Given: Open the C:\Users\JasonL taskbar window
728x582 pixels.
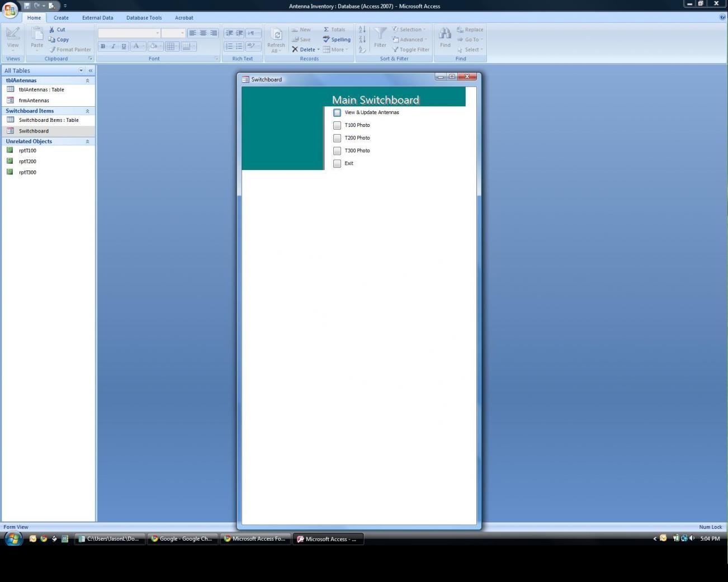Looking at the screenshot, I should click(x=110, y=539).
